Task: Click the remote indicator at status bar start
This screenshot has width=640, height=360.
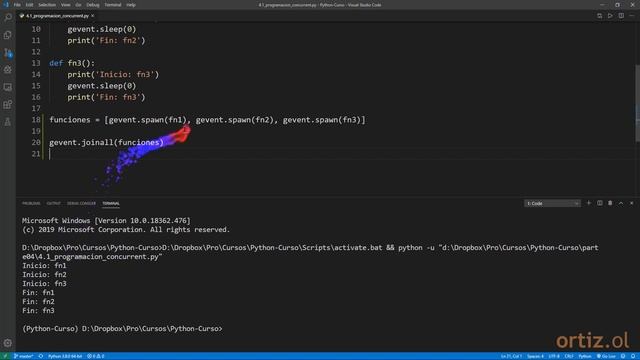Action: (5, 356)
